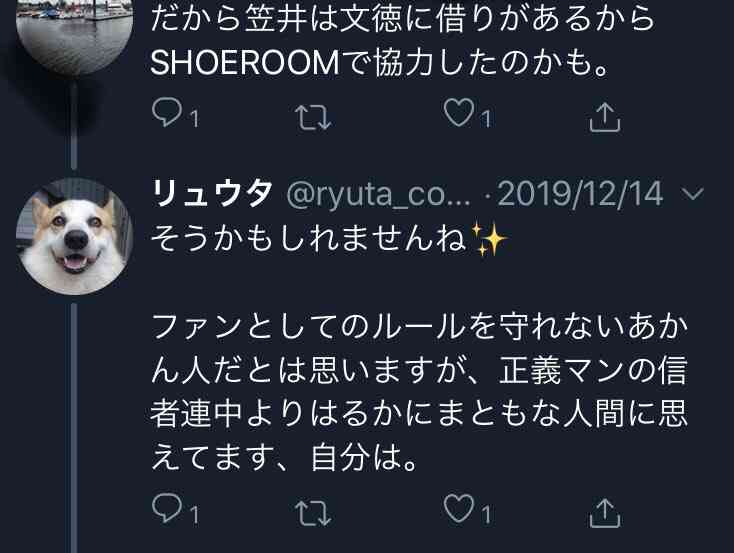Retweet リュウタ's tweet
This screenshot has width=734, height=553.
pos(313,512)
